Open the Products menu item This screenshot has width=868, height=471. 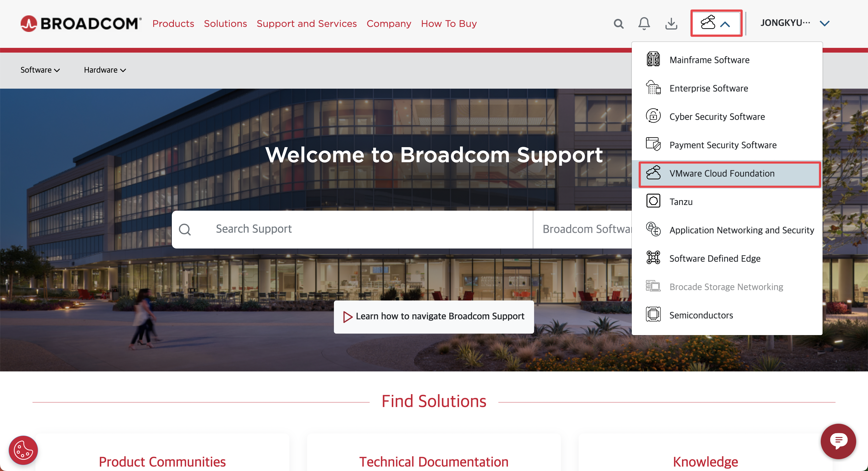[173, 24]
